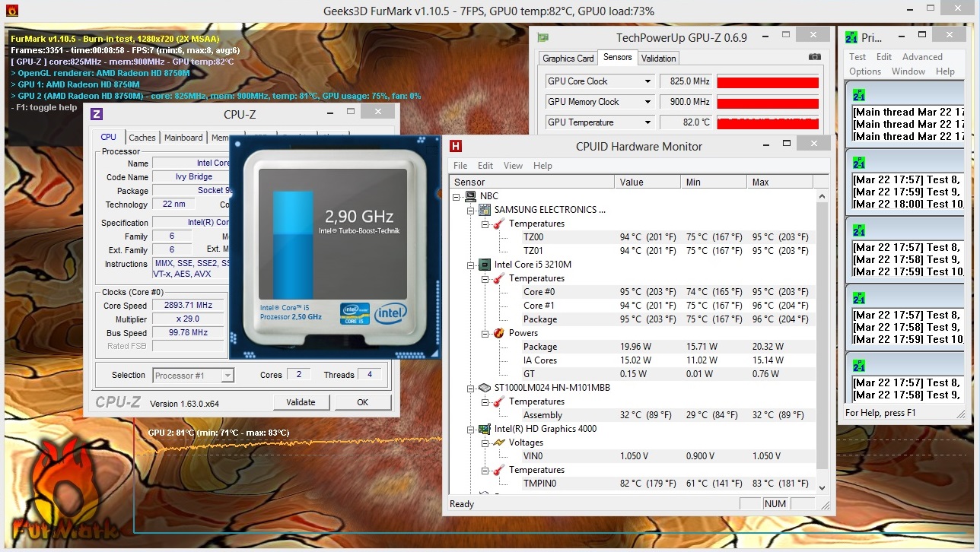Click the GPU Core Clock red graph bar
The height and width of the screenshot is (552, 980).
coord(768,82)
